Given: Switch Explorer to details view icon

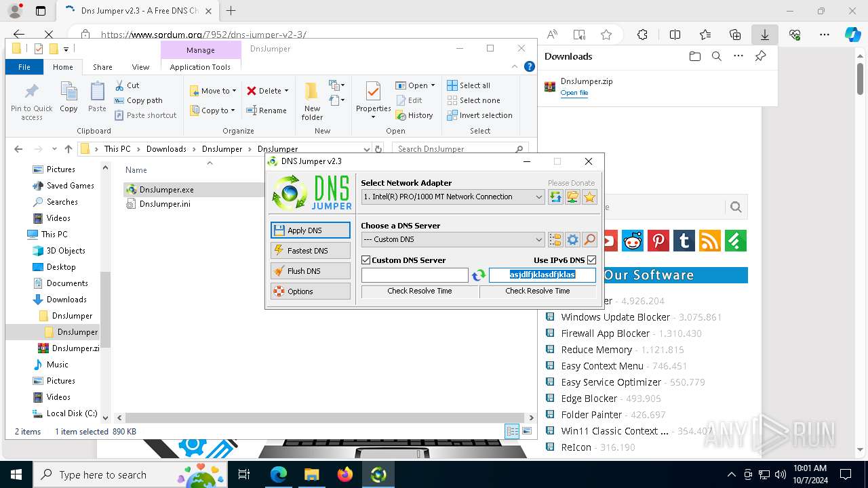Looking at the screenshot, I should click(513, 432).
